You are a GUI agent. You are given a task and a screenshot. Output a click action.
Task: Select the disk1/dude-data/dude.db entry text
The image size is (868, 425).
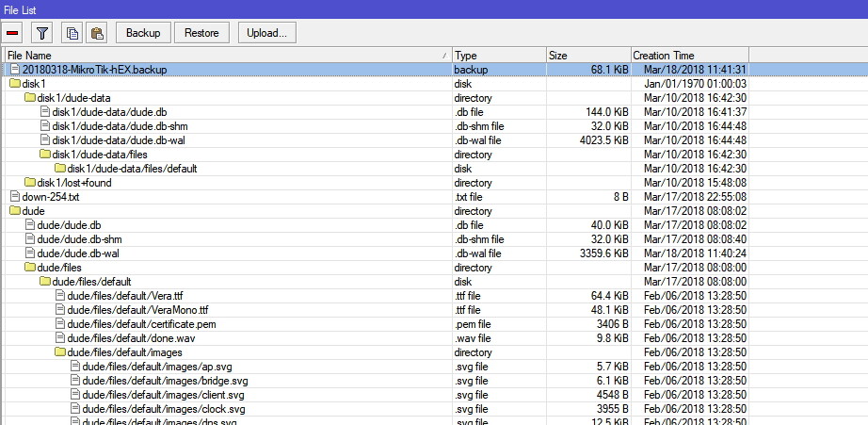click(109, 112)
